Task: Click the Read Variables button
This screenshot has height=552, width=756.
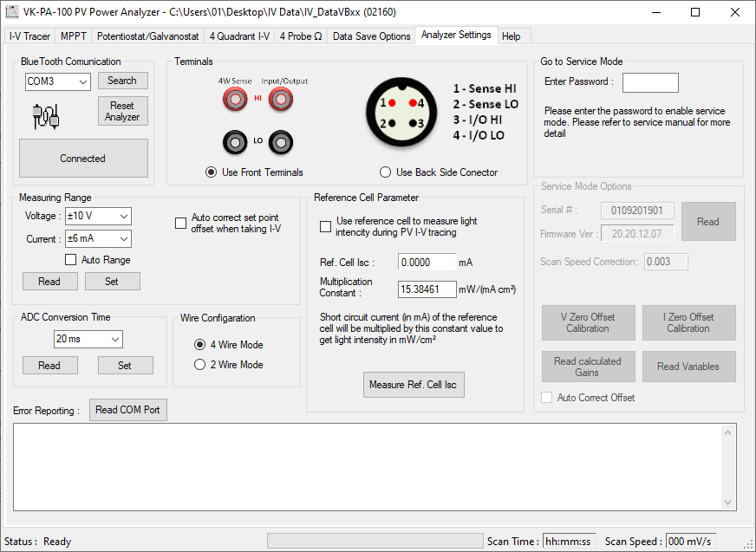Action: pyautogui.click(x=689, y=367)
